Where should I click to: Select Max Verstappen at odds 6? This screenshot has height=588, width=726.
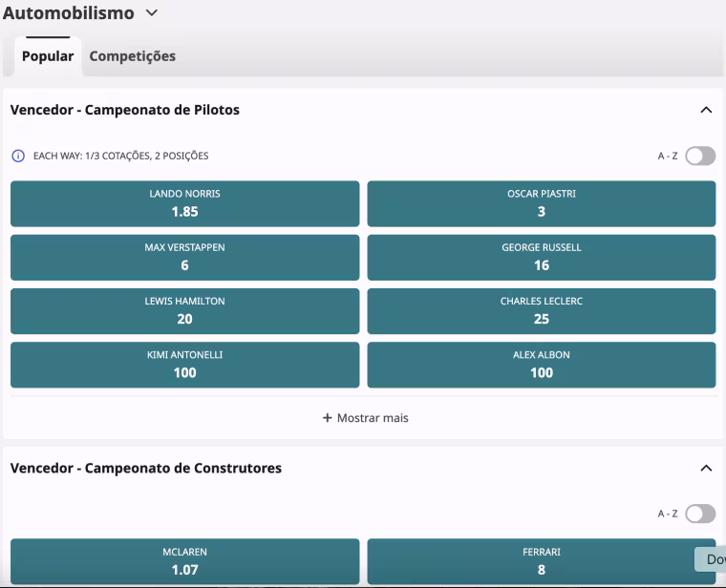pos(184,257)
